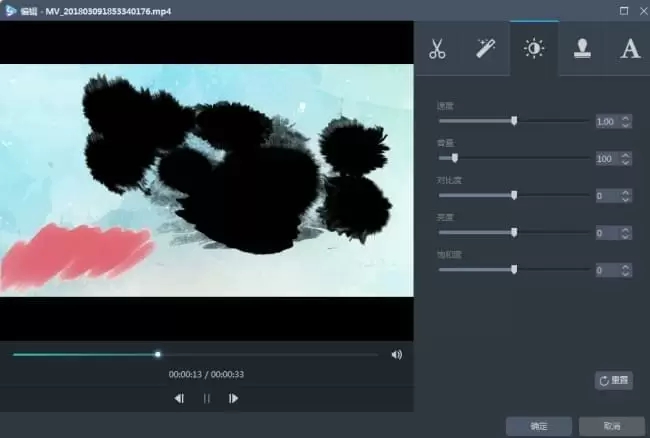
Task: Step back to the previous frame
Action: point(179,398)
